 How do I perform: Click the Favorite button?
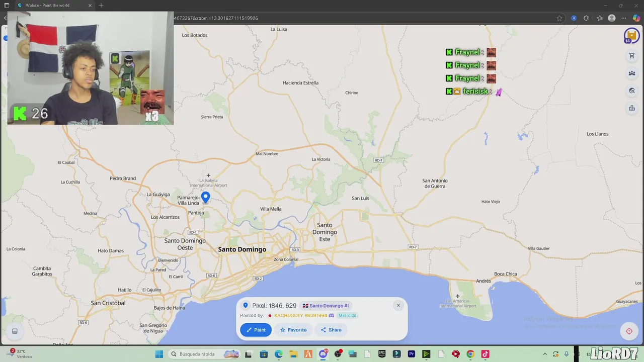coord(293,330)
